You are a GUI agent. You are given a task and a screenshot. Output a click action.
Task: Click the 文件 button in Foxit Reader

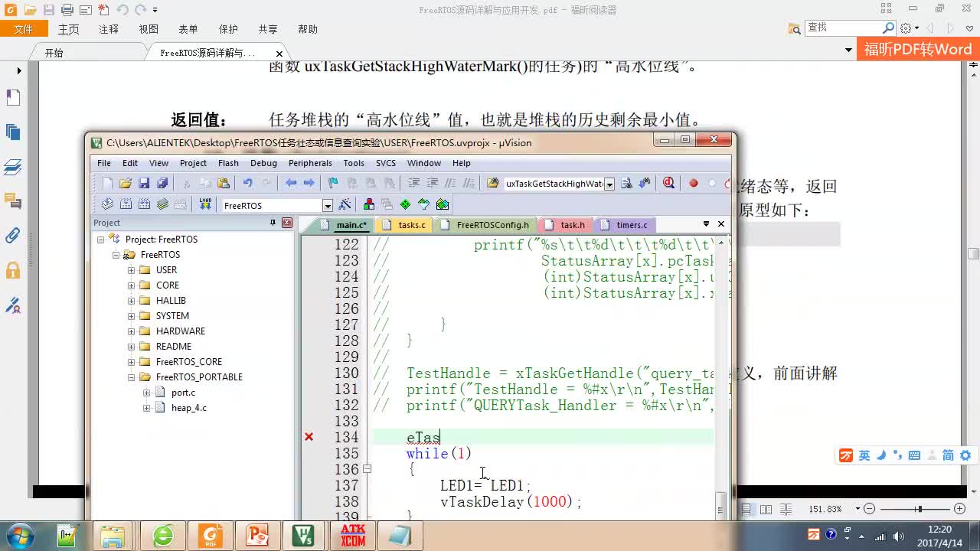pos(24,29)
